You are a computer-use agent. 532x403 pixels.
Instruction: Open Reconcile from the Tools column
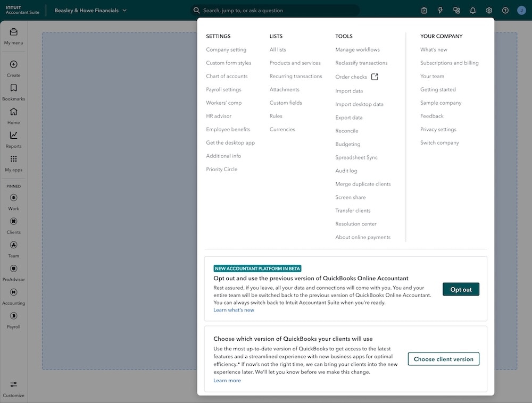point(348,131)
